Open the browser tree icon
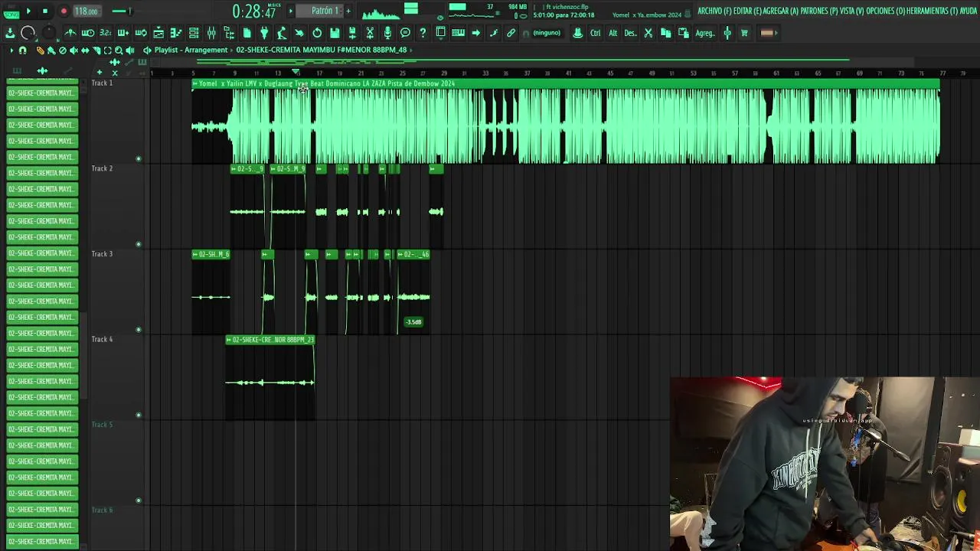 tap(229, 33)
